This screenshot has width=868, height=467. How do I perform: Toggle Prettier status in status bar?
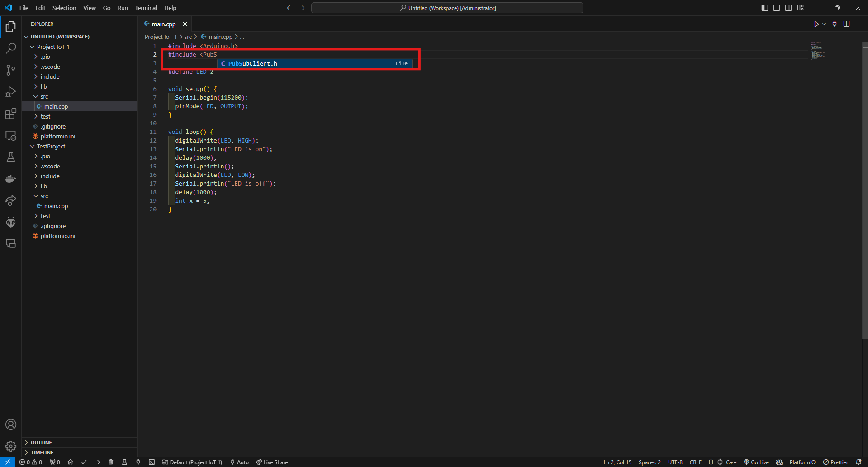point(835,462)
